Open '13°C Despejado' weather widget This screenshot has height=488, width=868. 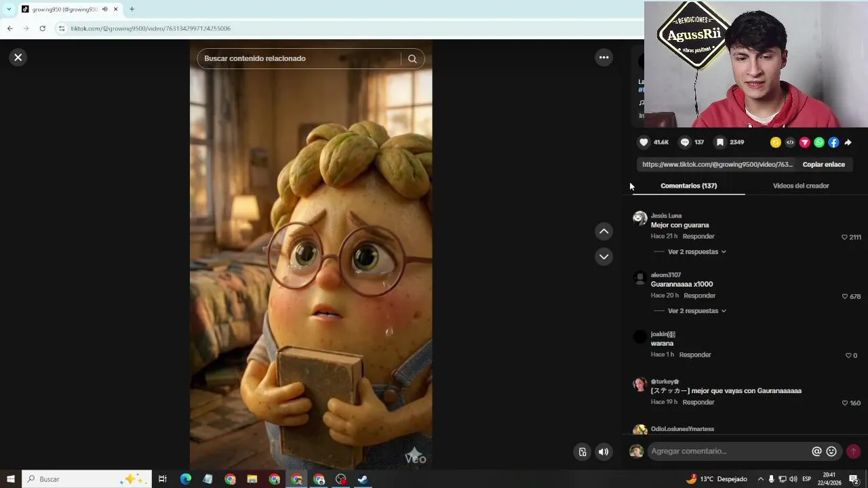coord(716,479)
